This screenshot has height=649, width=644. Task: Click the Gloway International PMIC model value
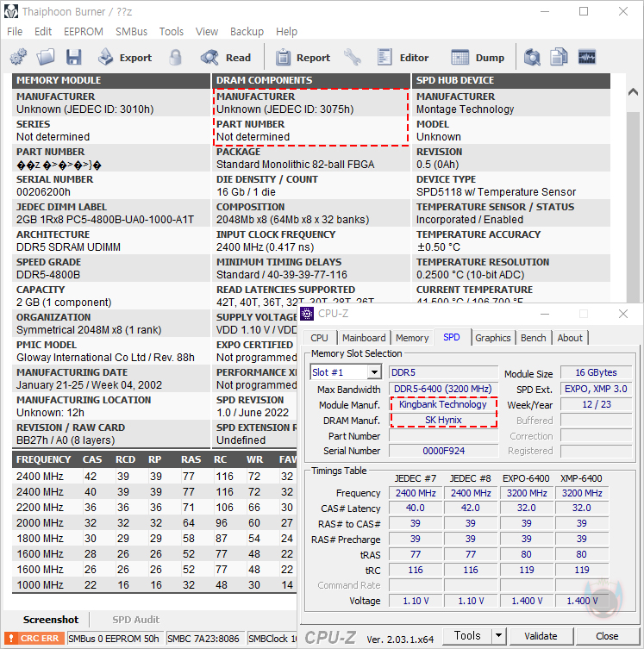coord(105,357)
